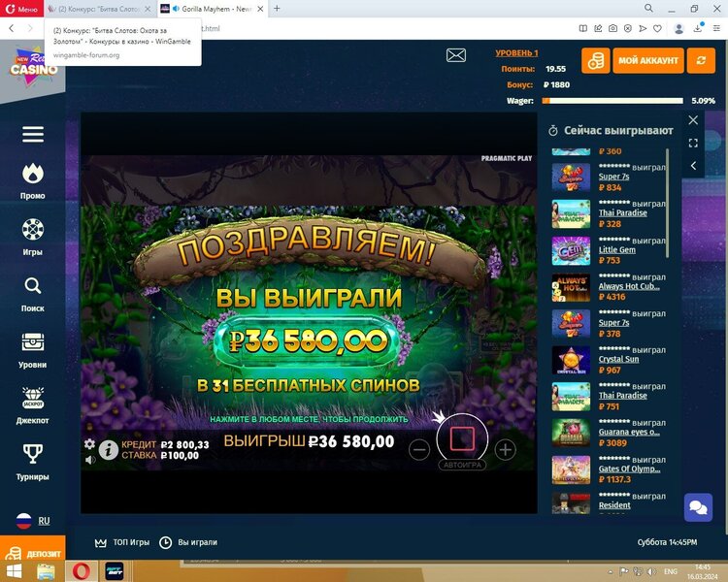Open ТОП Игры at the bottom
Screen dimensions: 728x582
(x=122, y=542)
